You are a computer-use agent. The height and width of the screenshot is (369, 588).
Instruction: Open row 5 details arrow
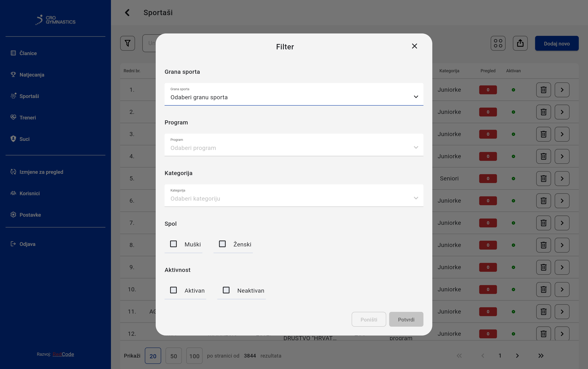(562, 179)
